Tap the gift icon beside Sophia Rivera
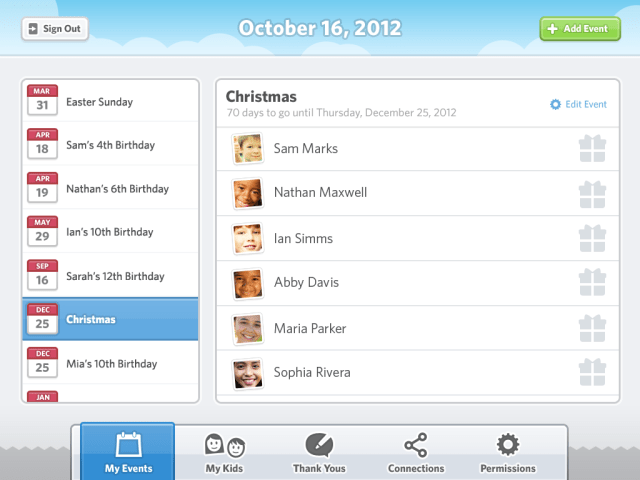This screenshot has height=480, width=640. 592,372
